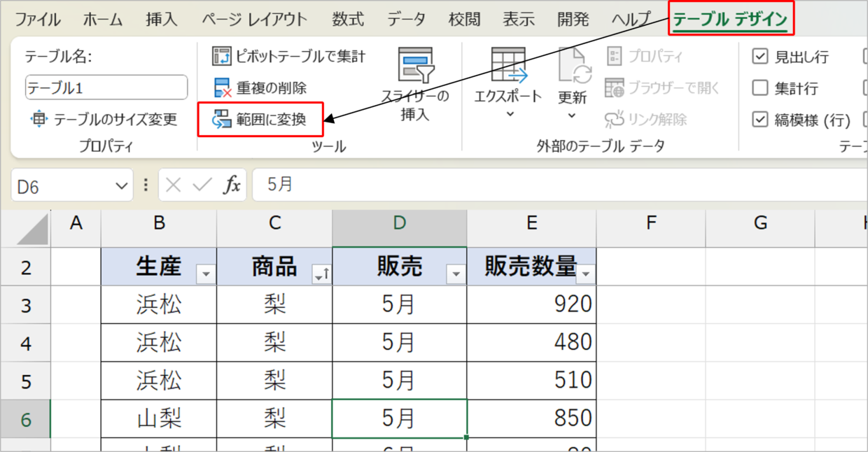Click the Insert Function fx icon
This screenshot has height=452, width=868.
coord(232,185)
